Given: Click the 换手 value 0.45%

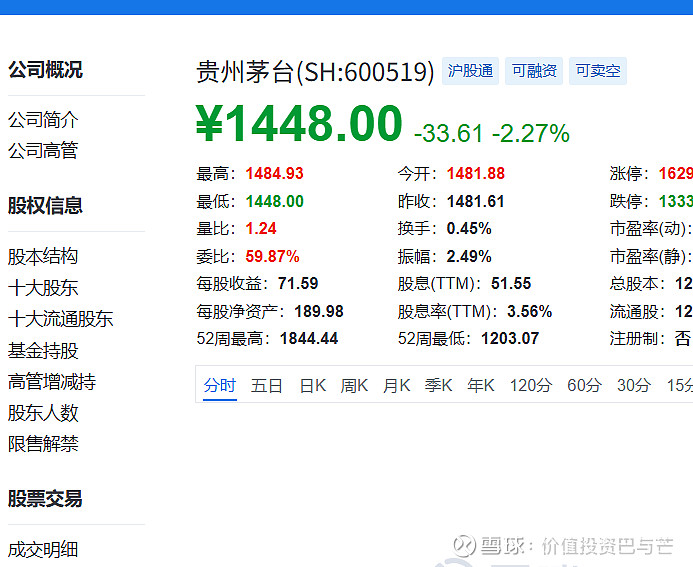Looking at the screenshot, I should (x=469, y=229).
